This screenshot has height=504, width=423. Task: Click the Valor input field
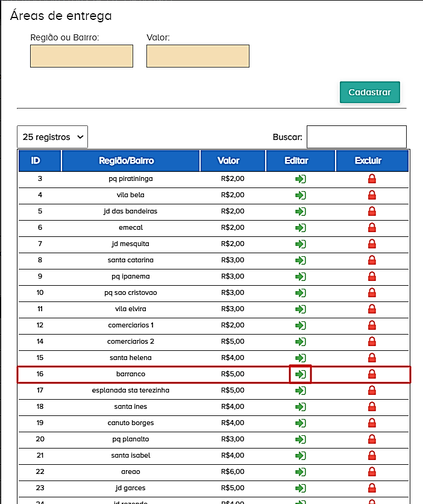click(x=198, y=56)
